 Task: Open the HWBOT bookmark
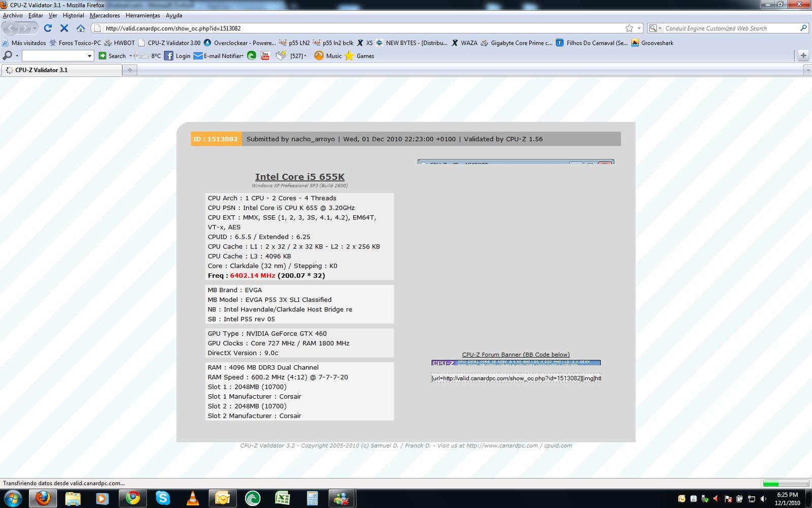(120, 43)
